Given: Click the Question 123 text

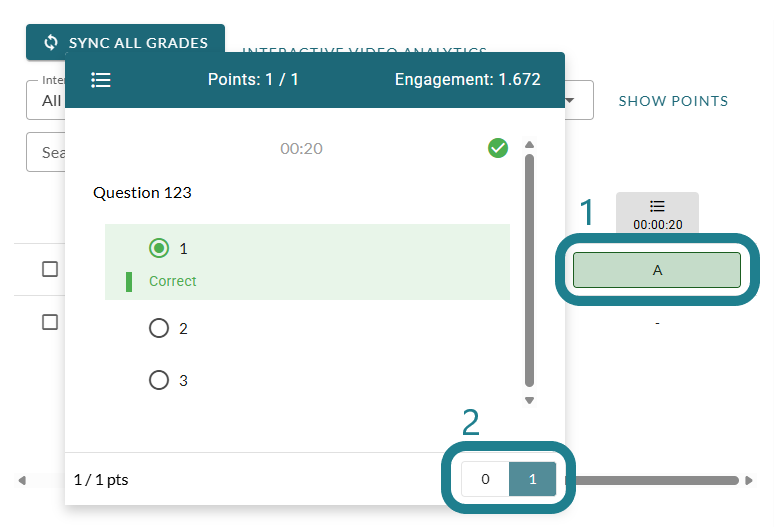Looking at the screenshot, I should tap(142, 192).
